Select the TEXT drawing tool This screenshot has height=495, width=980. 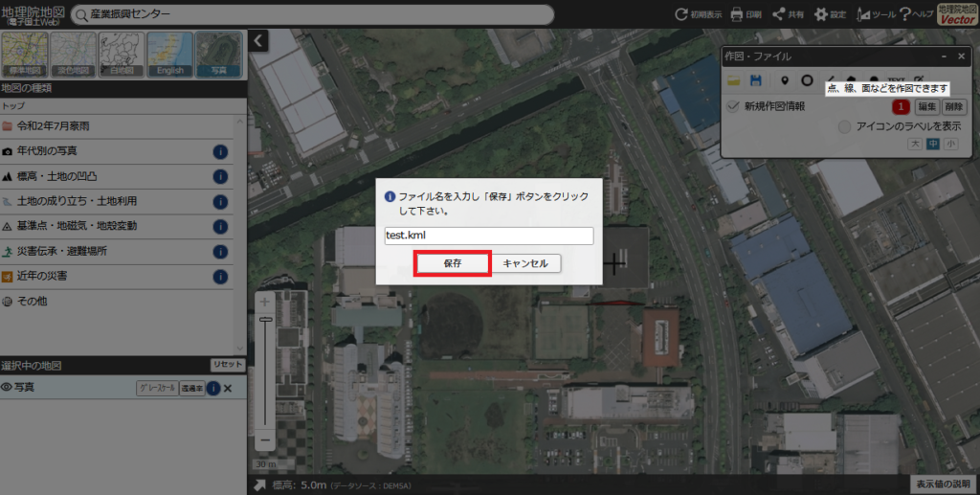click(x=896, y=79)
